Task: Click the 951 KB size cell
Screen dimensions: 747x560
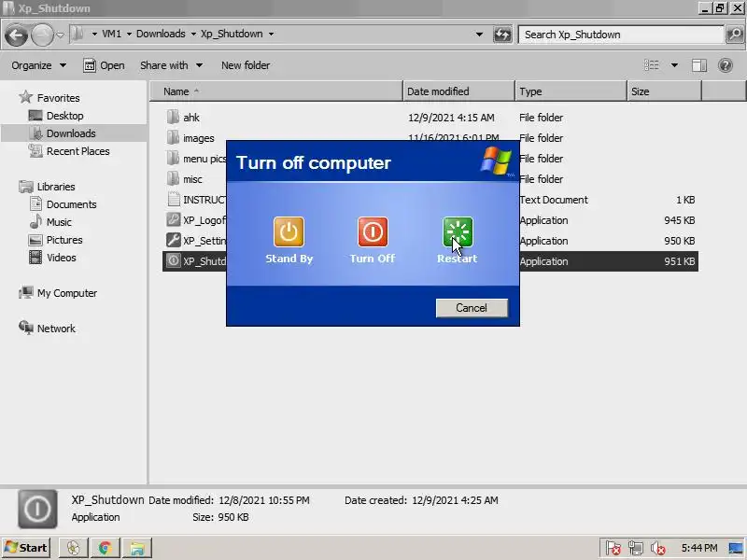Action: pyautogui.click(x=680, y=261)
